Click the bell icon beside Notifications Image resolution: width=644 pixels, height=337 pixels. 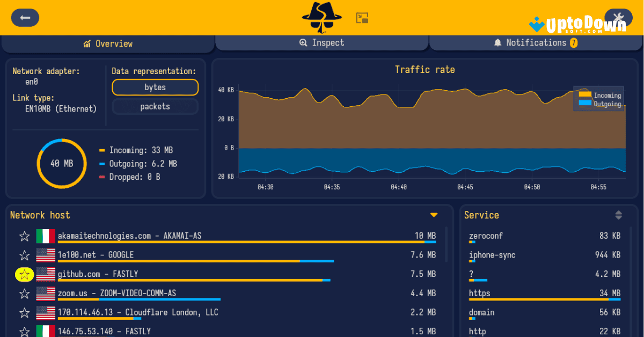[497, 42]
